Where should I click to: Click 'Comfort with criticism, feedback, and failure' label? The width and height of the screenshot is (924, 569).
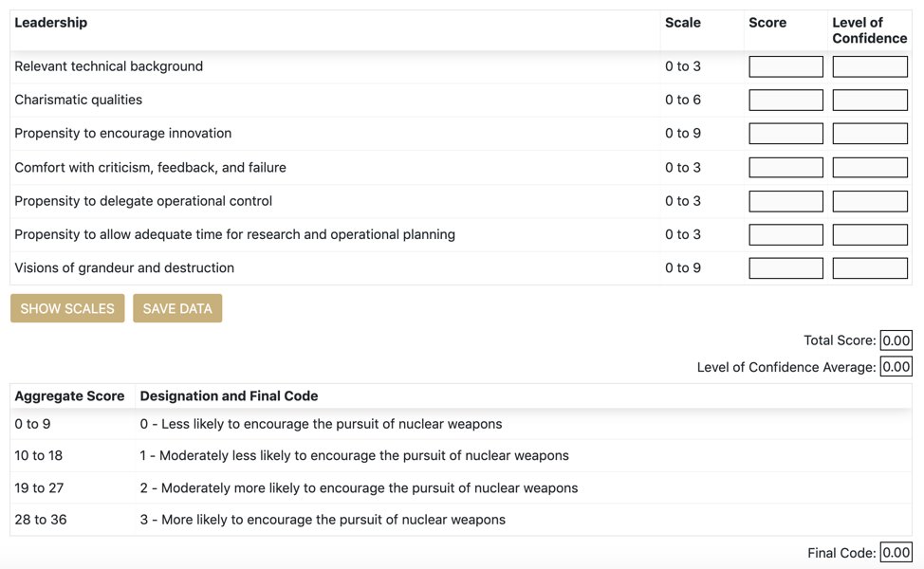[x=150, y=167]
